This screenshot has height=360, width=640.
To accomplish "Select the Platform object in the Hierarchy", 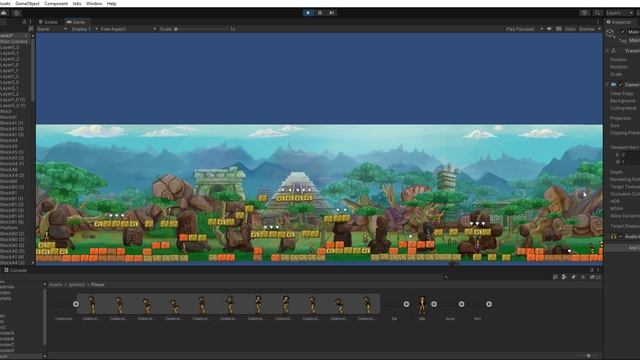I will click(x=9, y=228).
